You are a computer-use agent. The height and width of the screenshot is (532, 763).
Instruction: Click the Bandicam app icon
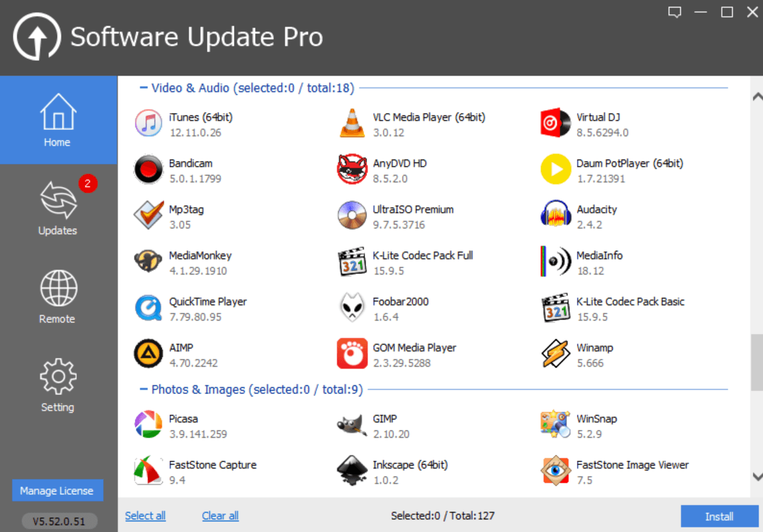tap(148, 169)
